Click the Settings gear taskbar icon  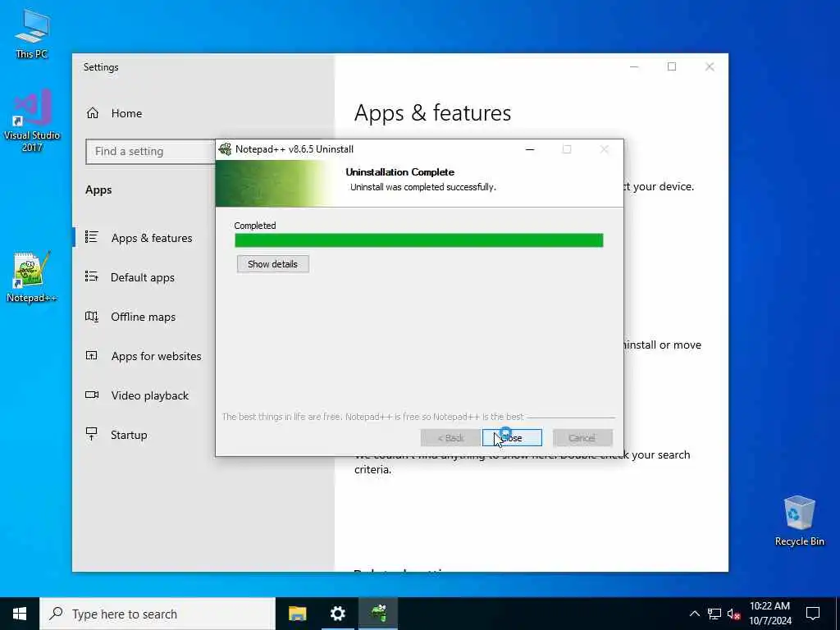point(337,614)
